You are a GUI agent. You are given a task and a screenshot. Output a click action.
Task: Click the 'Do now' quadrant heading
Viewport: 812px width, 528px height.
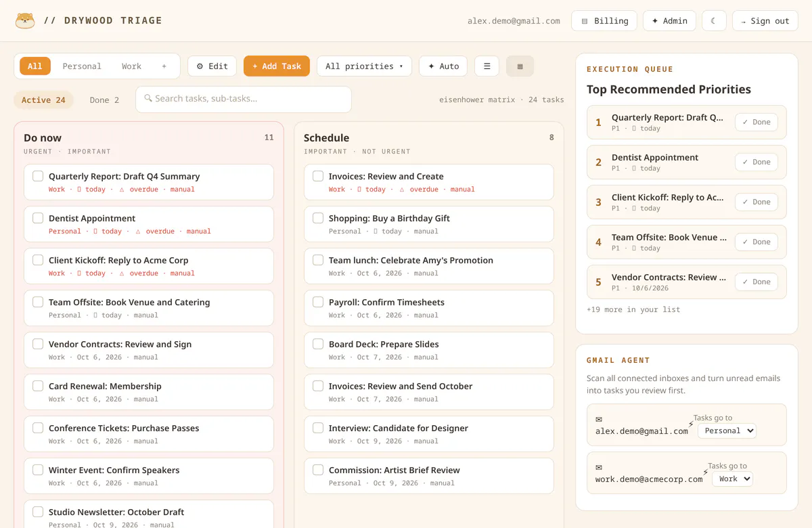point(43,137)
